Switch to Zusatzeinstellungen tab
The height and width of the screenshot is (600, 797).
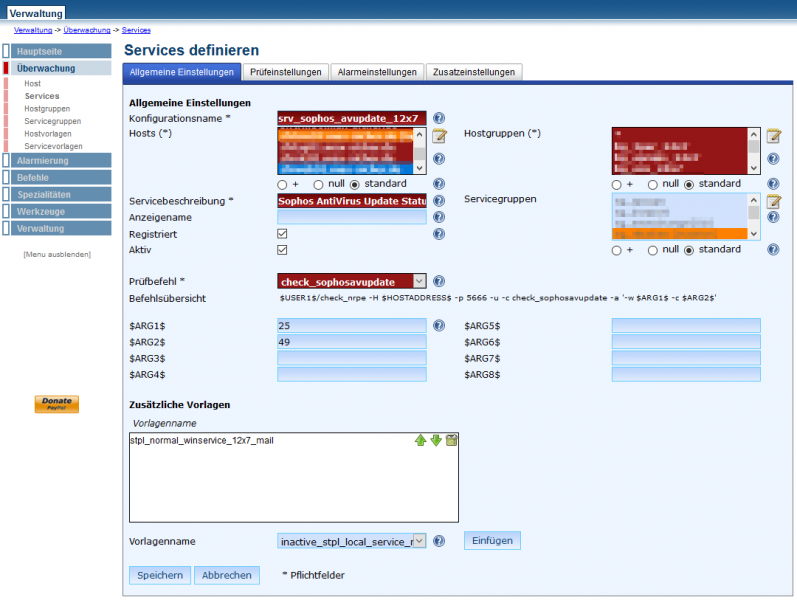pyautogui.click(x=474, y=72)
